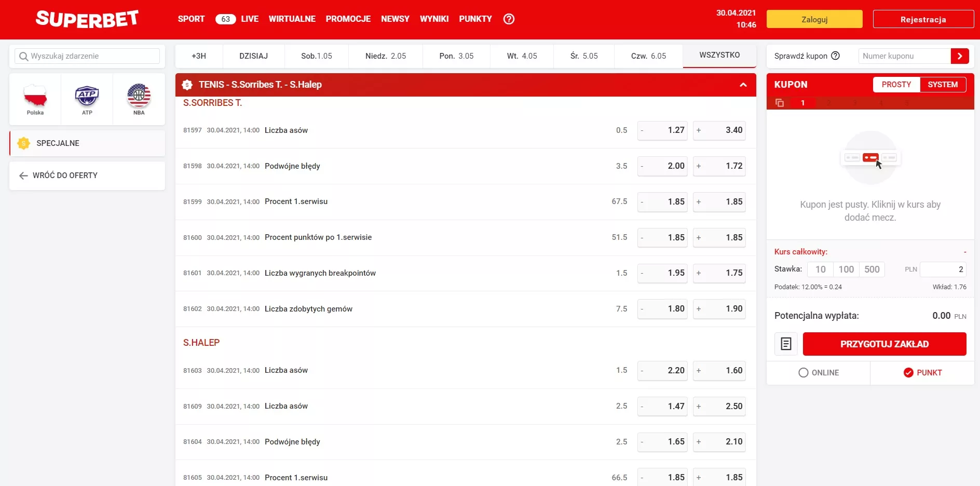Click the copy coupon icon in KUPON panel
Screen dimensions: 980x486
779,103
